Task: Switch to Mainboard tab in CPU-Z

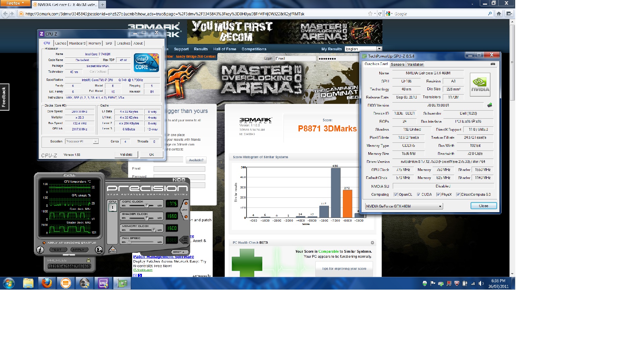Action: [x=77, y=43]
